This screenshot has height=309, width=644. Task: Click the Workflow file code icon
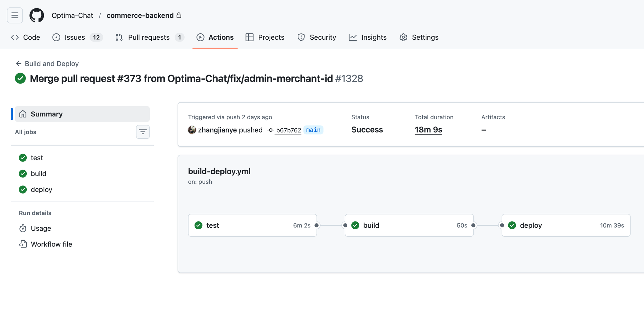[23, 244]
